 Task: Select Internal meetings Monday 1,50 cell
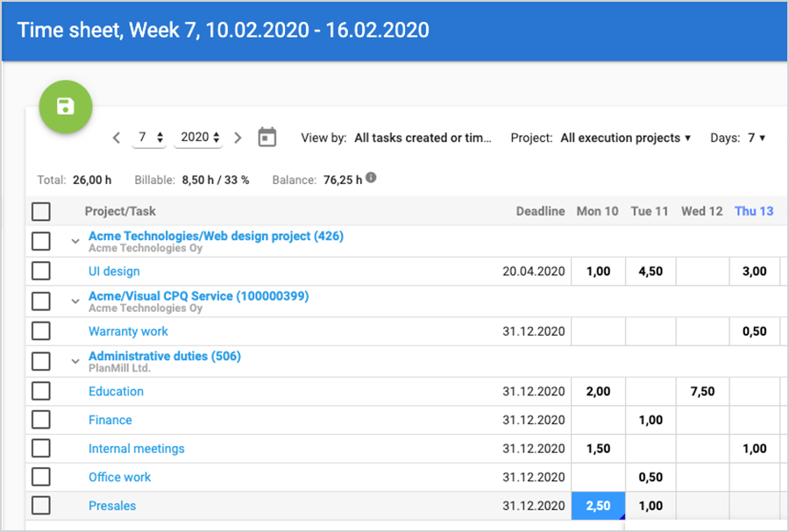pyautogui.click(x=598, y=449)
